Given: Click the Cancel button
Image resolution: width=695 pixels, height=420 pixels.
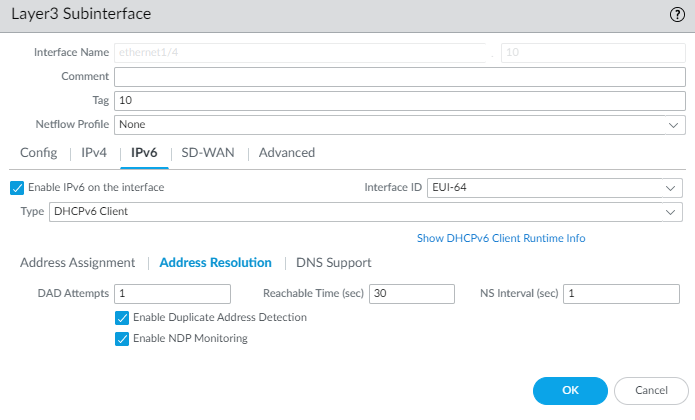Looking at the screenshot, I should tap(651, 390).
